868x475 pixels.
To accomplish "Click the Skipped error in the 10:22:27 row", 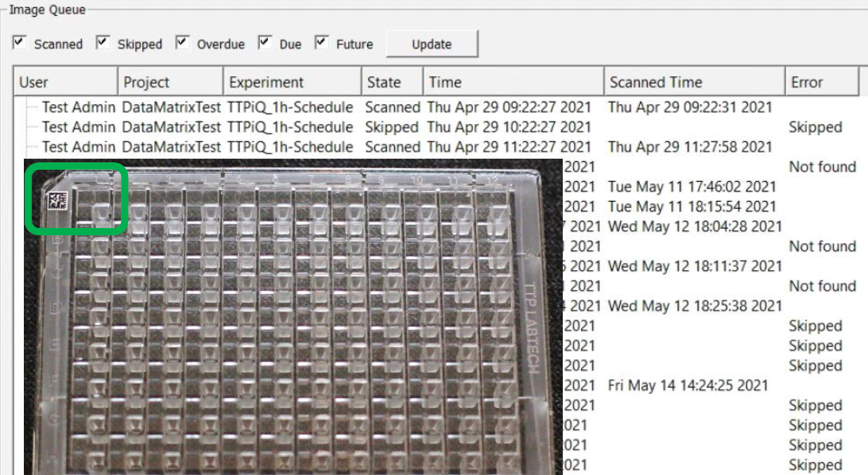I will pos(816,127).
